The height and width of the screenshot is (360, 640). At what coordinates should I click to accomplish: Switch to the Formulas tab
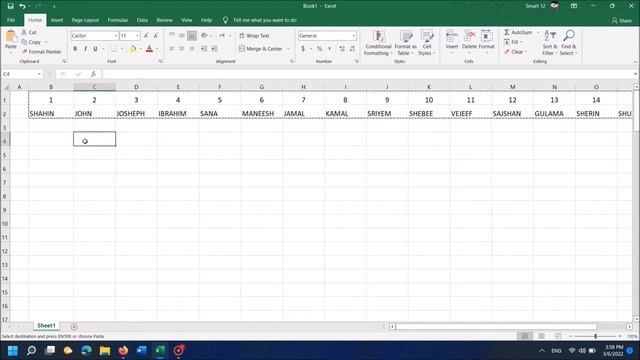[x=118, y=20]
